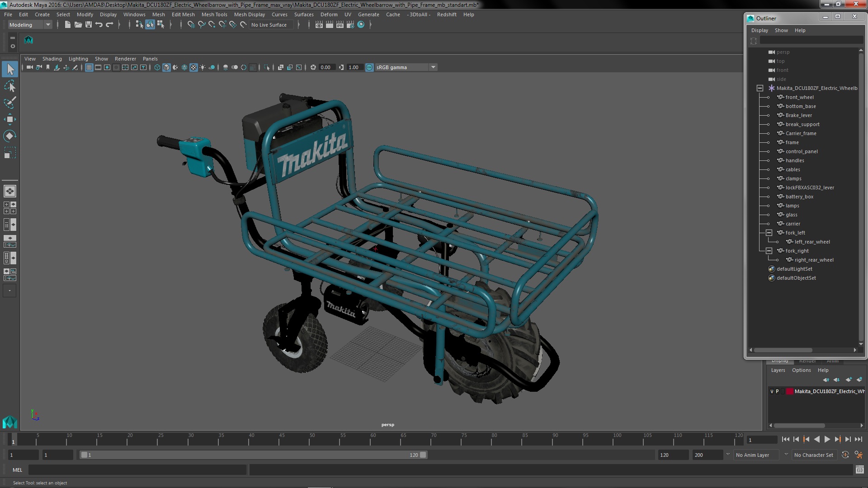
Task: Select by object type mode icon
Action: click(x=150, y=25)
